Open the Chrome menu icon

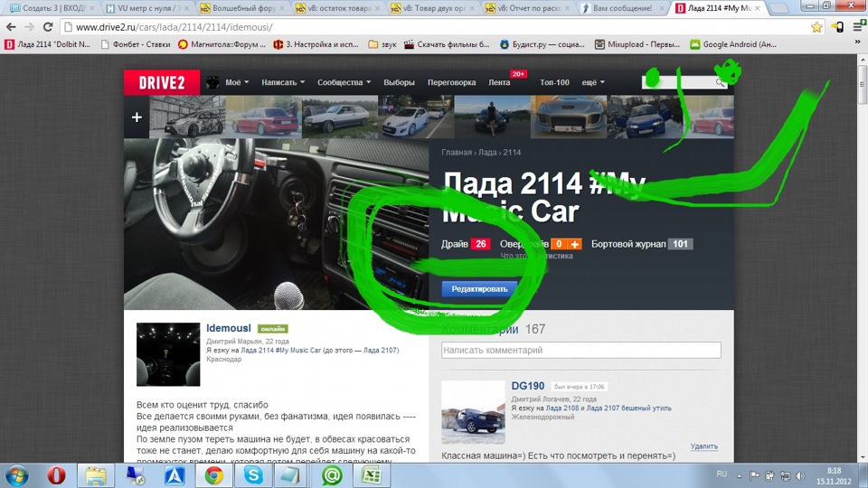(857, 26)
